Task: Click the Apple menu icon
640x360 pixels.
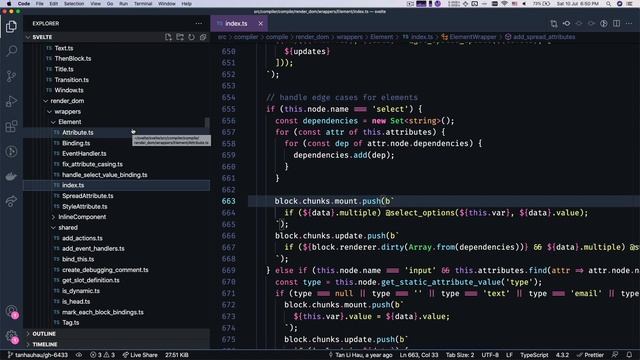Action: click(x=9, y=4)
